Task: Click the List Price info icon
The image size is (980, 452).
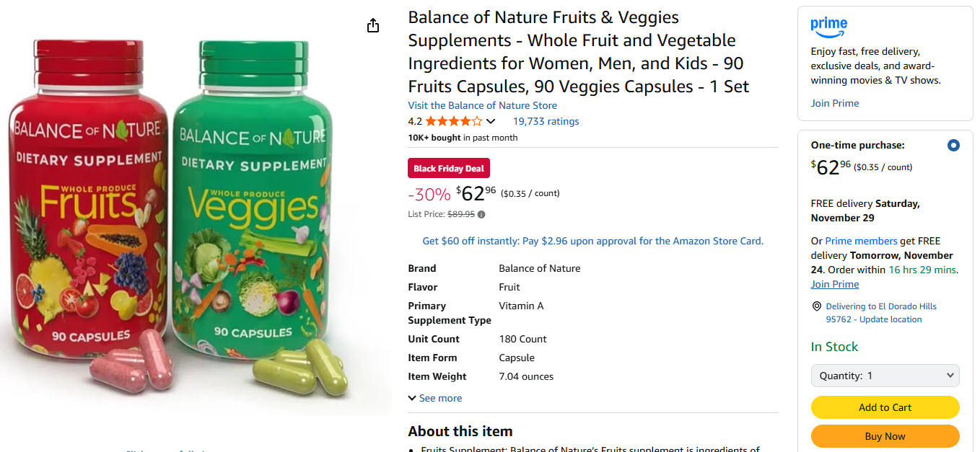Action: (481, 214)
